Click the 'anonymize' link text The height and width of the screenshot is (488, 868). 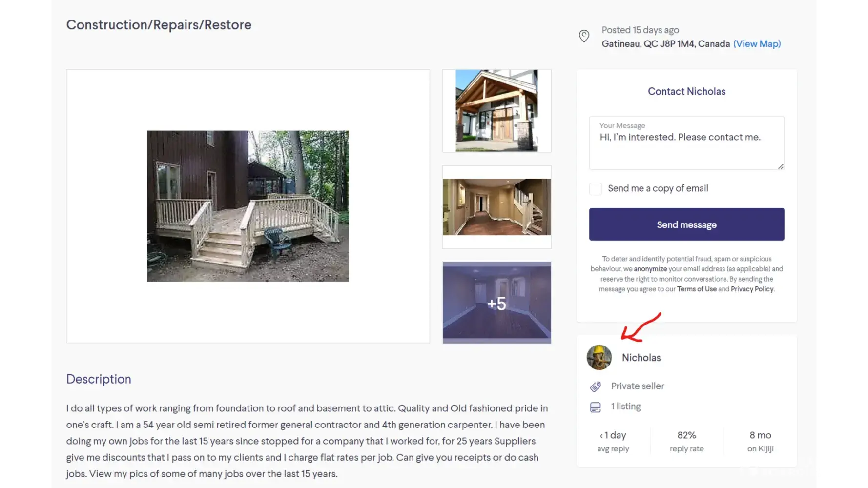point(650,269)
